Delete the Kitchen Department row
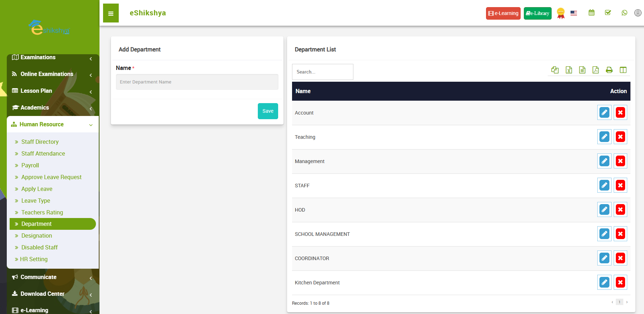Screen dimensions: 644x314 click(620, 283)
